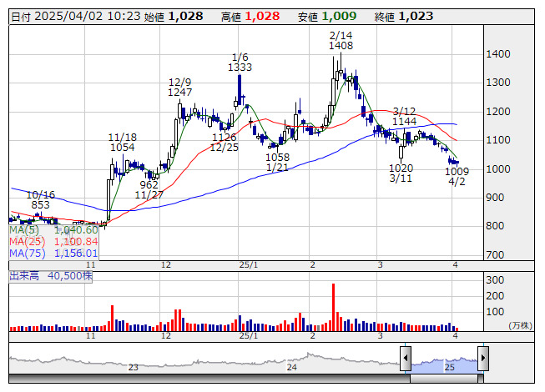The image size is (545, 392).
Task: Click the 3/12 1144 label
Action: [405, 116]
